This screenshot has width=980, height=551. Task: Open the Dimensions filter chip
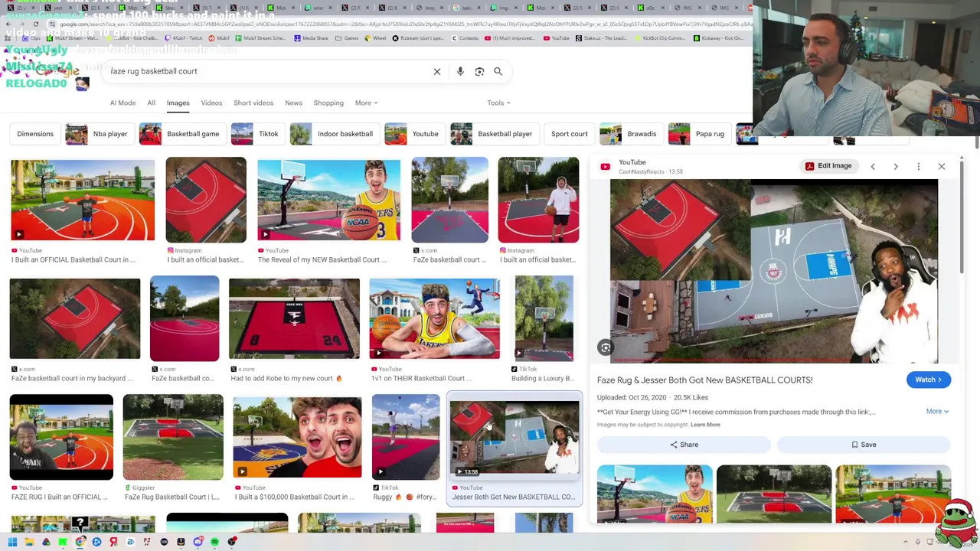tap(35, 134)
